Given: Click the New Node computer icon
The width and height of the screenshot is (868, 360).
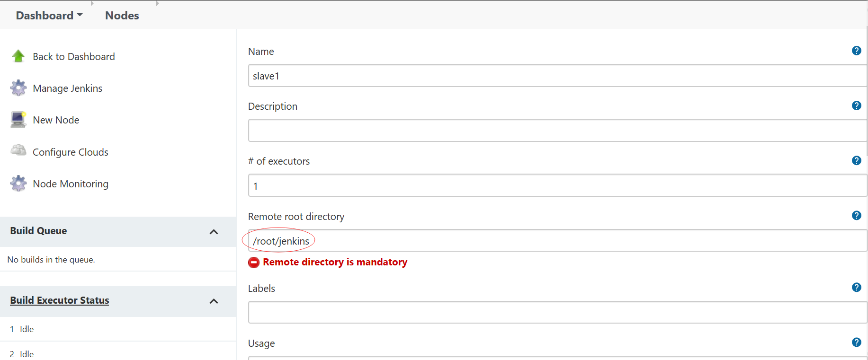Looking at the screenshot, I should tap(18, 120).
